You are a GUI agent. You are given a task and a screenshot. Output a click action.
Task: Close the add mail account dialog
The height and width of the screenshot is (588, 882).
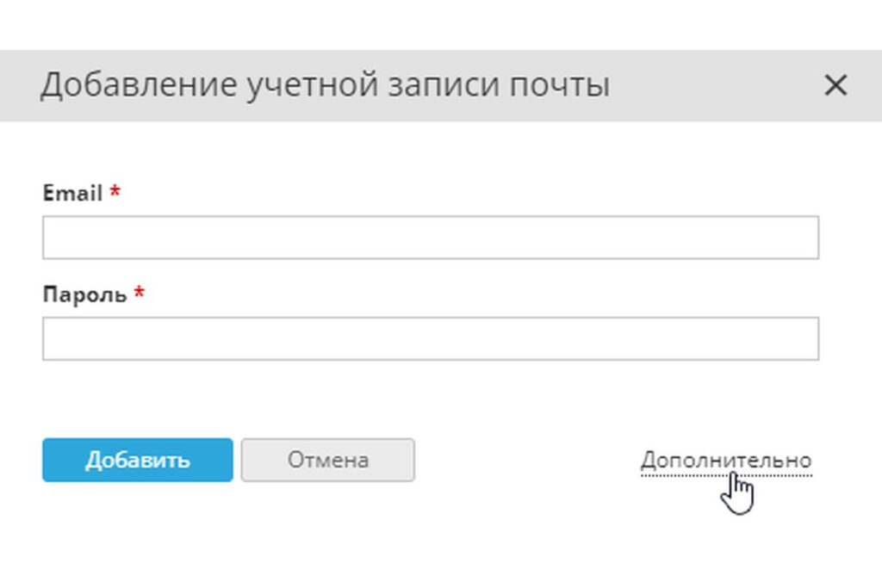click(835, 85)
